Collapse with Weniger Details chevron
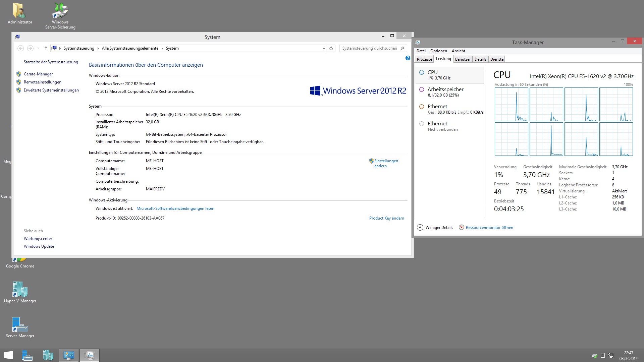This screenshot has height=362, width=644. coord(420,228)
